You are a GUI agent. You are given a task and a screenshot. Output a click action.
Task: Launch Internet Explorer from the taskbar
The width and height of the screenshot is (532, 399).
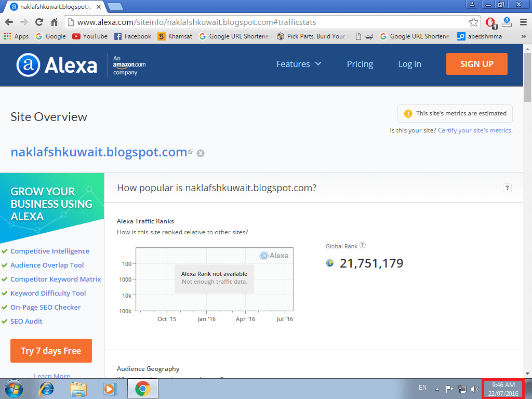[x=46, y=389]
